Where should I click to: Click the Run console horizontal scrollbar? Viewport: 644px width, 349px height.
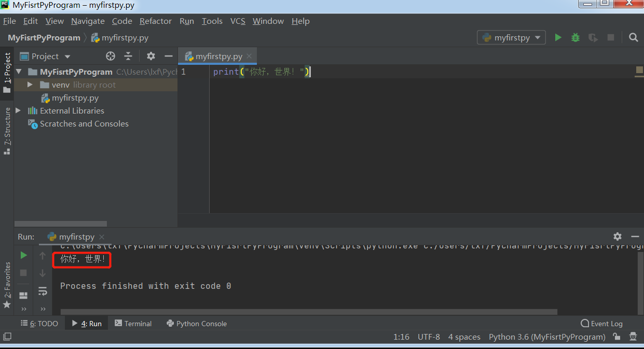pyautogui.click(x=309, y=312)
